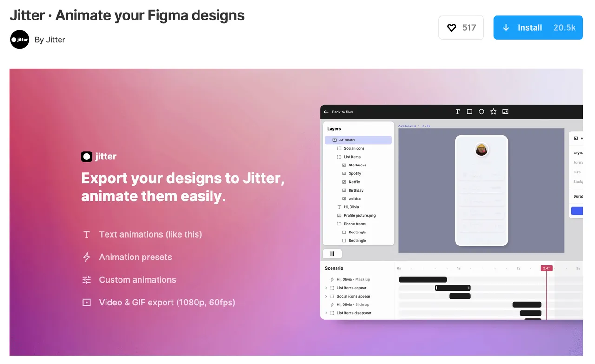
Task: Click the Animation presets lightning icon
Action: tap(86, 257)
